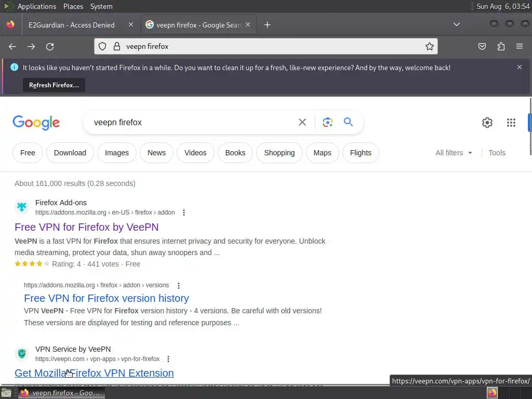
Task: Open the info icon in notification bar
Action: coord(14,67)
